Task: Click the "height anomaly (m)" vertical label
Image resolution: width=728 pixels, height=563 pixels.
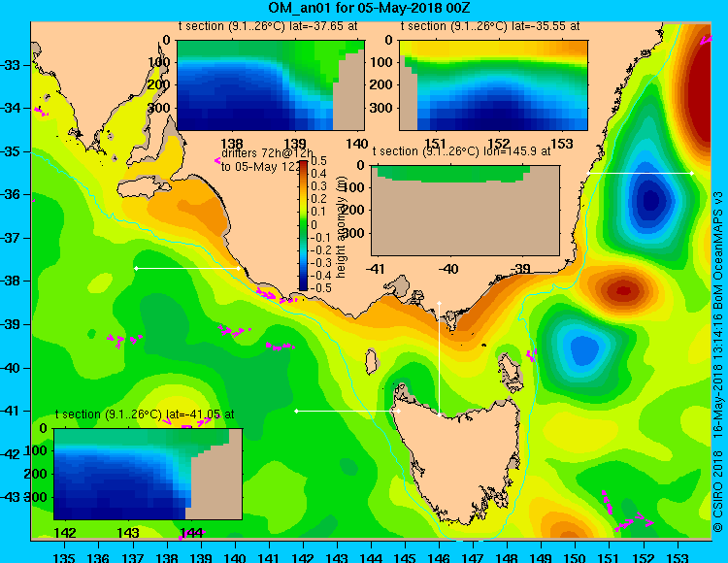Action: coord(340,229)
